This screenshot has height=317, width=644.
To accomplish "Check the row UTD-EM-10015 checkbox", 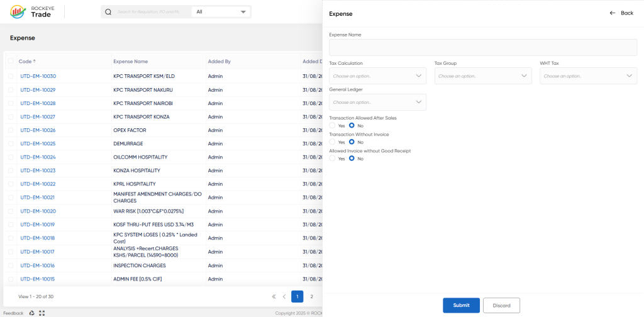I will pos(11,279).
